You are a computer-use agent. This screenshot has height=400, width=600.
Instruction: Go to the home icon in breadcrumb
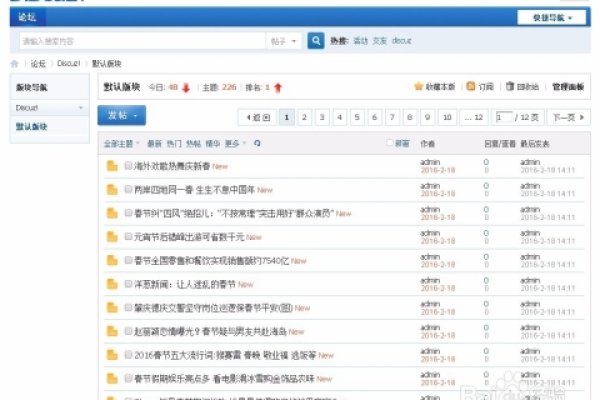(x=15, y=64)
